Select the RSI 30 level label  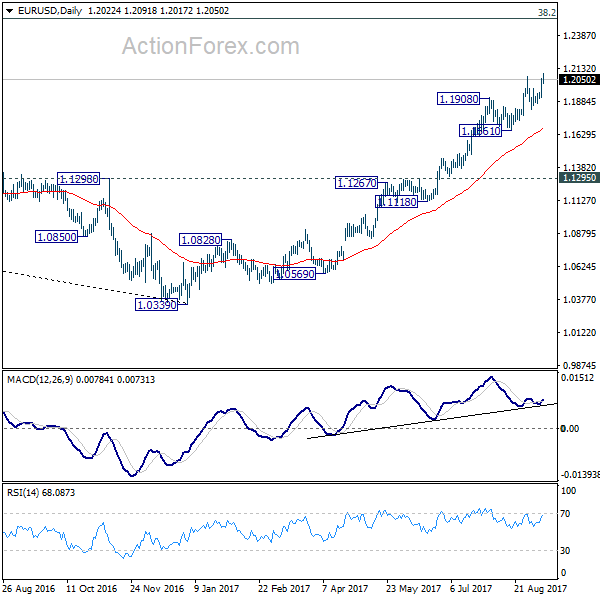pyautogui.click(x=565, y=551)
